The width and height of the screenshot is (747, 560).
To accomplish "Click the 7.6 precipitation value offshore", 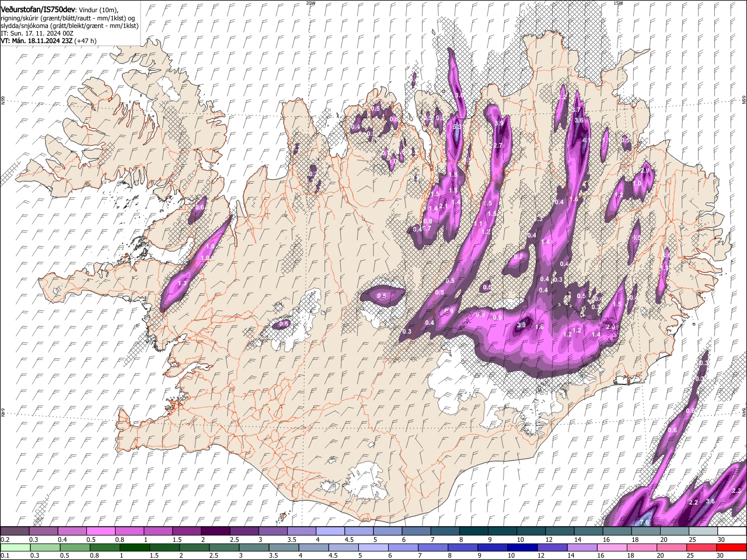I will pos(644,522).
